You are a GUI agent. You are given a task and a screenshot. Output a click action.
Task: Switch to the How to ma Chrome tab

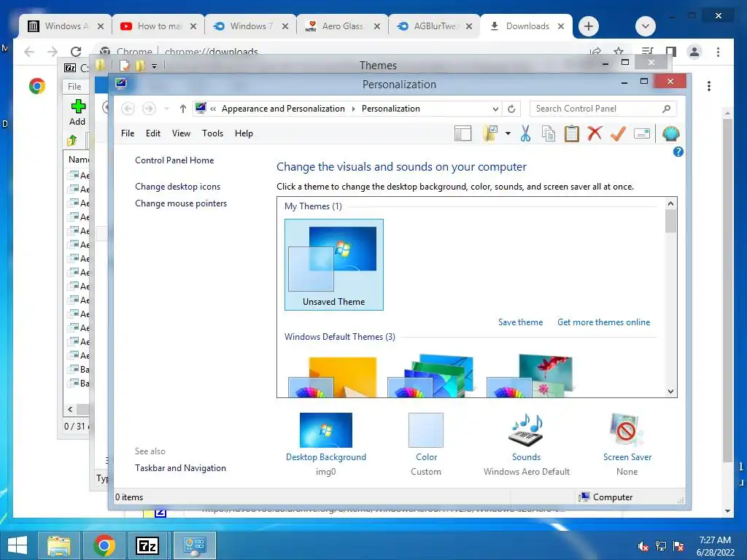point(160,26)
